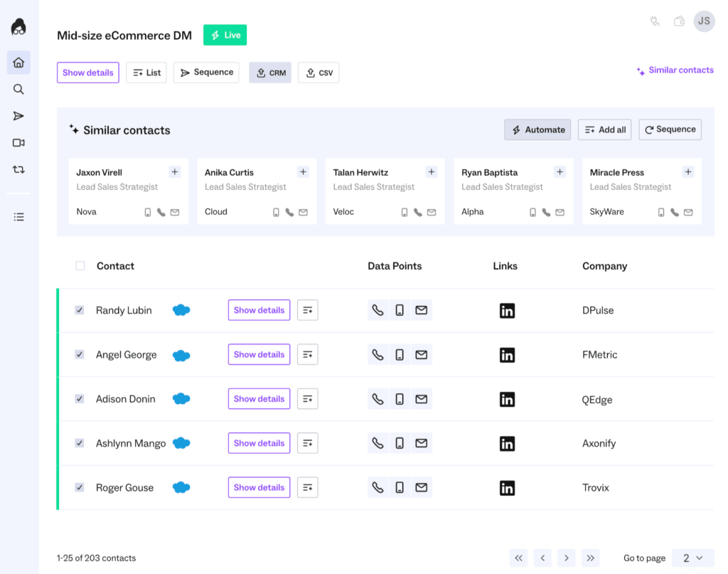Viewport: 728px width, 574px height.
Task: Click email icon for Adison Donin
Action: 422,399
